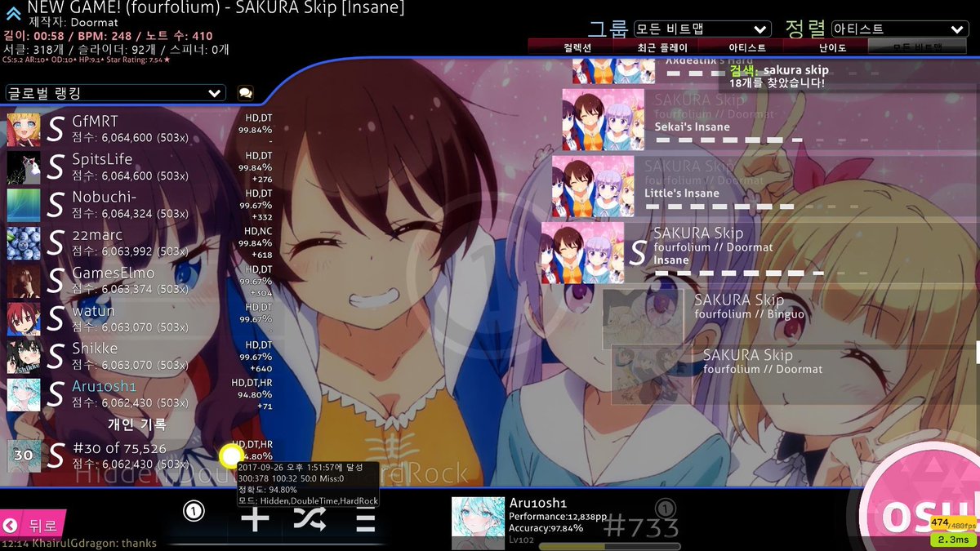Click the 개인 기록 personal record label
The image size is (980, 551).
[x=136, y=424]
